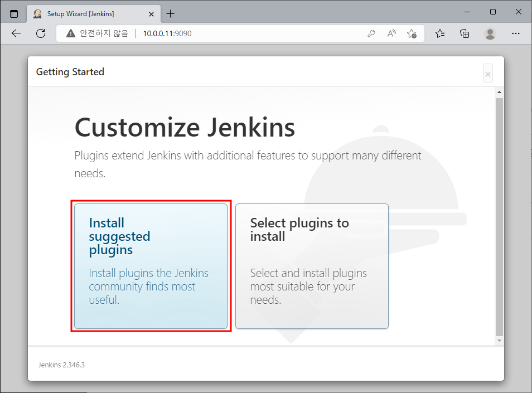Maximize the browser window

coord(492,12)
